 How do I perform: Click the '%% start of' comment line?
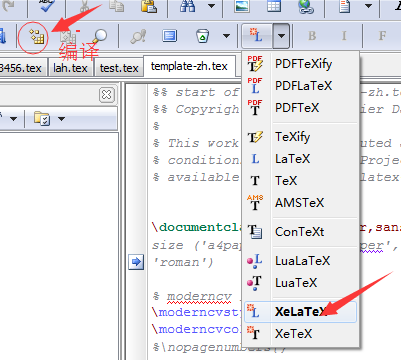click(197, 92)
